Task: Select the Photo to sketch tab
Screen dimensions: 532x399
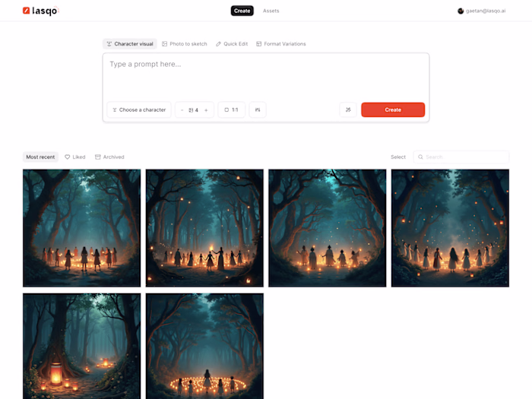Action: point(185,44)
